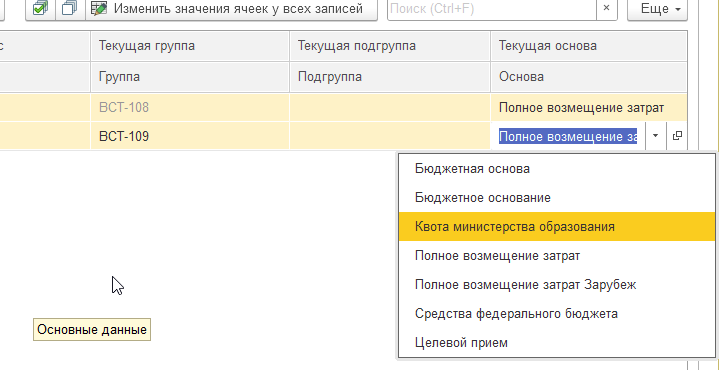Image resolution: width=719 pixels, height=370 pixels.
Task: Click the clear search X icon
Action: click(x=606, y=8)
